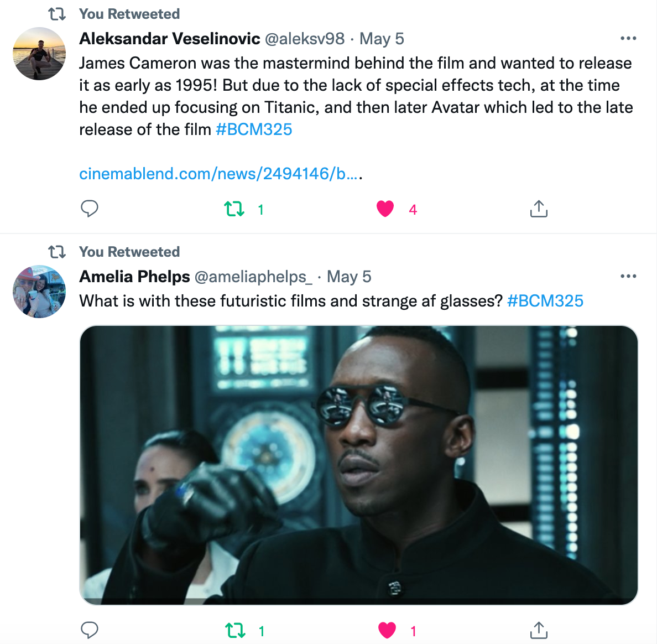This screenshot has height=644, width=657.
Task: Reply to Aleksandar Veselinovic's tweet
Action: pyautogui.click(x=90, y=209)
